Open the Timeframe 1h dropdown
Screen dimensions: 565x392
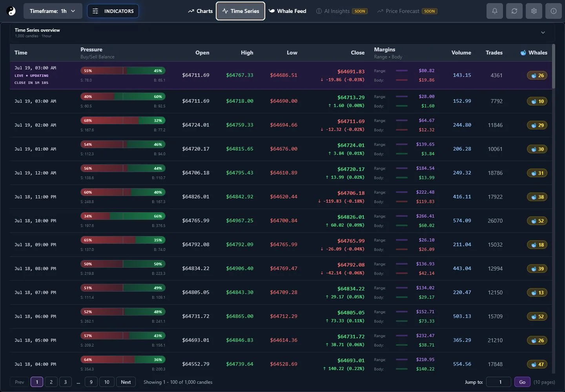point(53,11)
